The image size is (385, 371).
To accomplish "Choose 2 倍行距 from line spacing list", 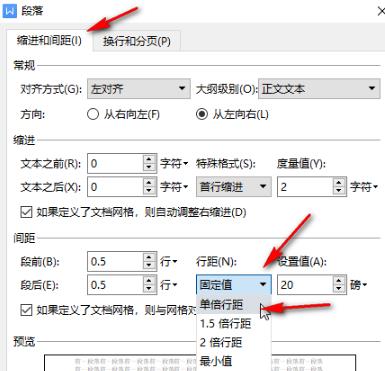I will pos(234,342).
